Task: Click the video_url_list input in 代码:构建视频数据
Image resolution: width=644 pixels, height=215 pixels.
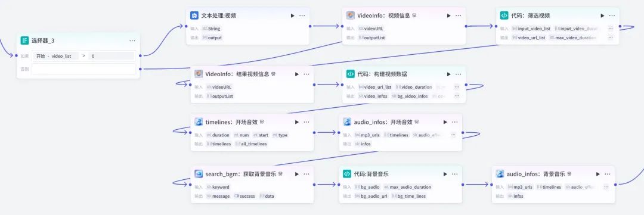Action: pyautogui.click(x=376, y=87)
